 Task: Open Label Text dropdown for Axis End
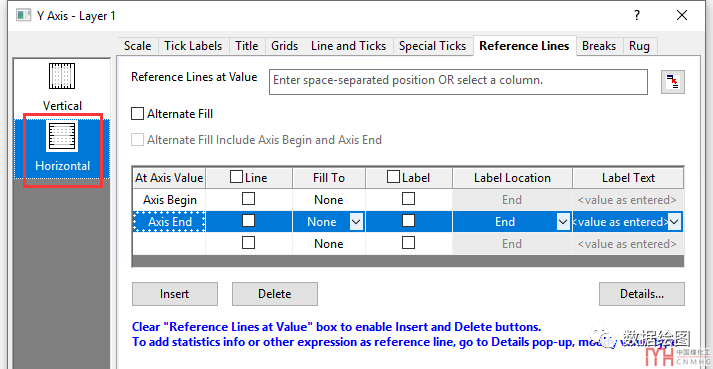(x=674, y=222)
